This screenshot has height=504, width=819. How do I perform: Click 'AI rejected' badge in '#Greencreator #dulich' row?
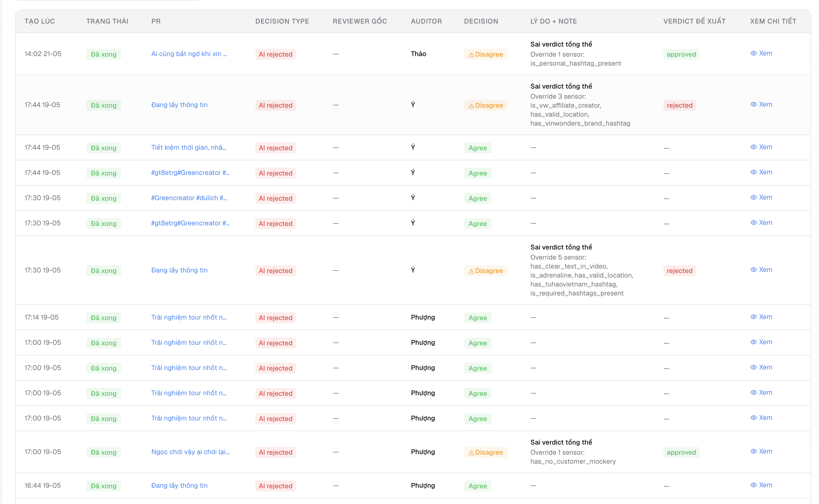276,198
